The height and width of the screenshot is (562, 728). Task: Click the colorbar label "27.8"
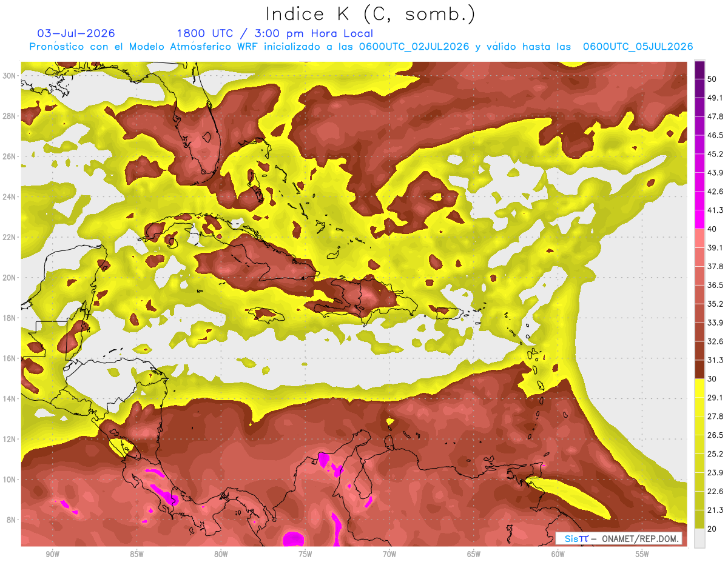pos(716,416)
